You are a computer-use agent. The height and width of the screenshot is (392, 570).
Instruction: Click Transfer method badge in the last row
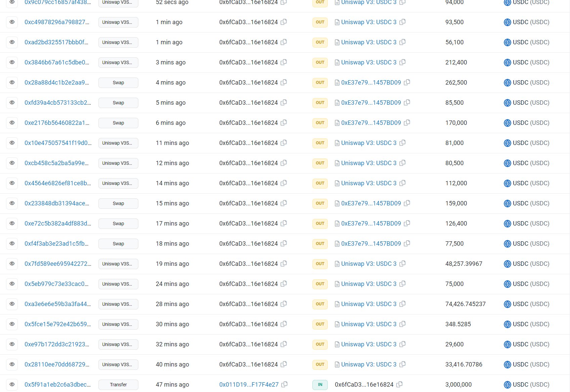pyautogui.click(x=118, y=385)
